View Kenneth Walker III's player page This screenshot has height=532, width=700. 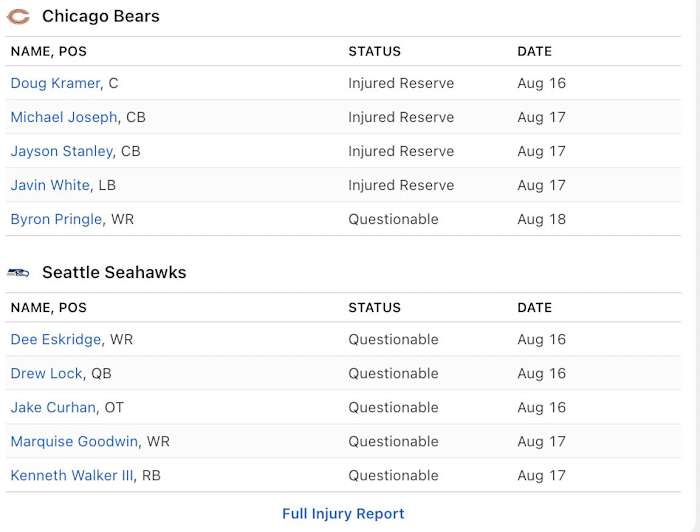click(72, 475)
